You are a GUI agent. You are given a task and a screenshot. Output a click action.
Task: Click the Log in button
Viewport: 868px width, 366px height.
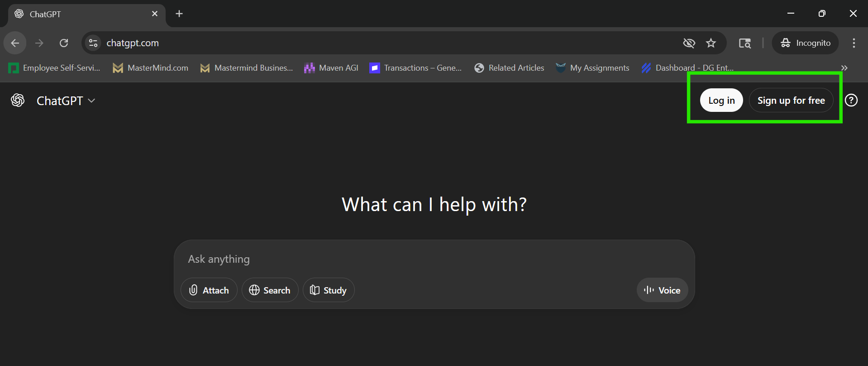[721, 100]
